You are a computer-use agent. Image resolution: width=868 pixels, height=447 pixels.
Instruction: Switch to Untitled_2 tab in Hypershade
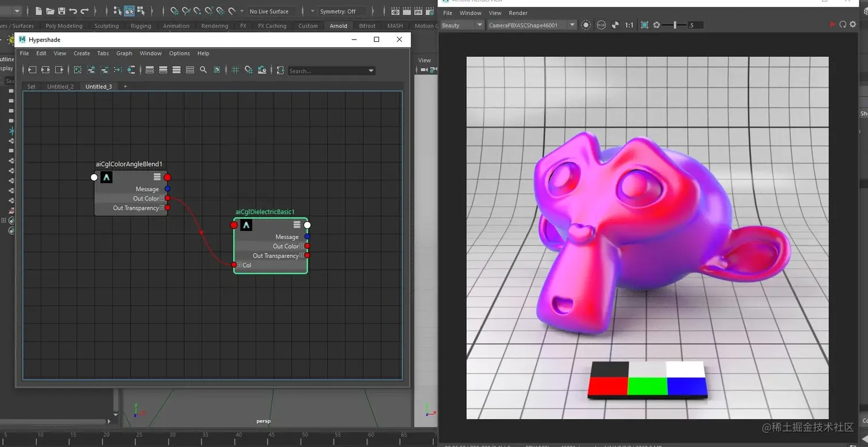pyautogui.click(x=60, y=87)
